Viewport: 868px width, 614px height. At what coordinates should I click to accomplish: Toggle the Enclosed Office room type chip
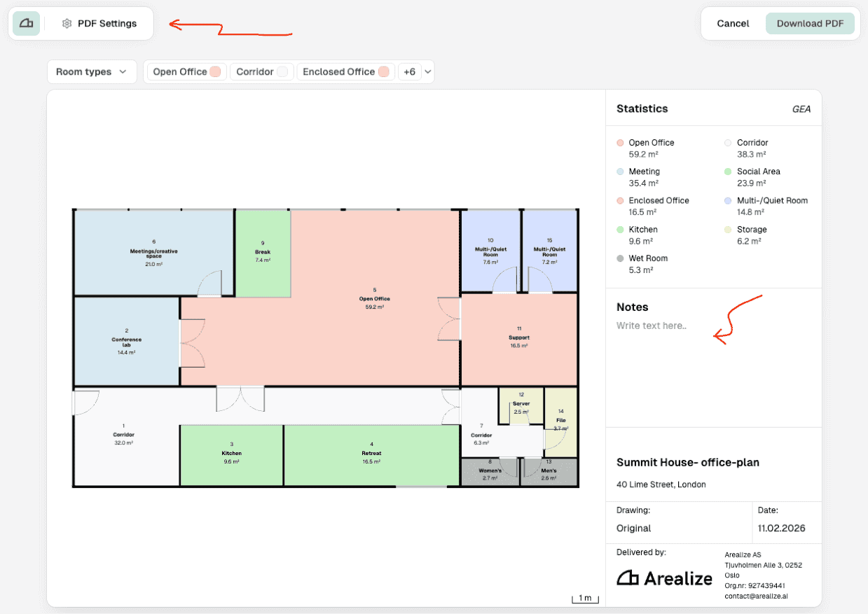pyautogui.click(x=345, y=71)
